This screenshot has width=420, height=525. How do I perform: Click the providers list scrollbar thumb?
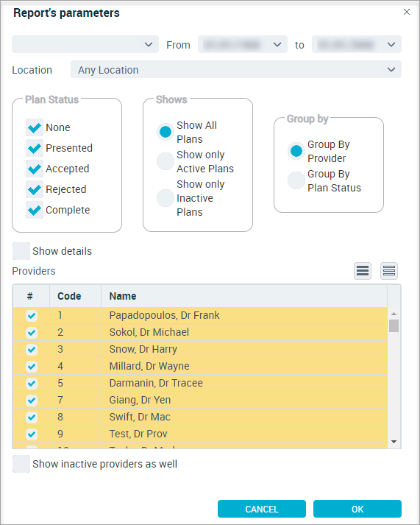pyautogui.click(x=394, y=325)
